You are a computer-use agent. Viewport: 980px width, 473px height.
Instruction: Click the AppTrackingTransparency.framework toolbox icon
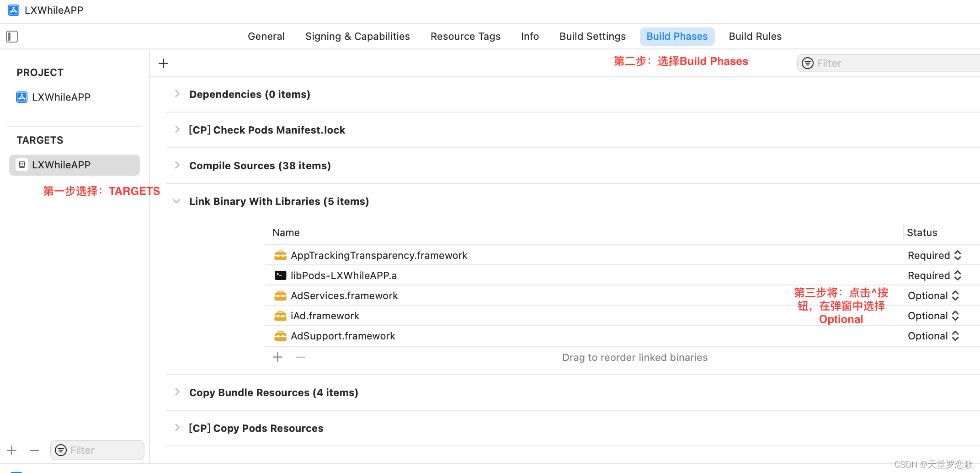point(280,255)
